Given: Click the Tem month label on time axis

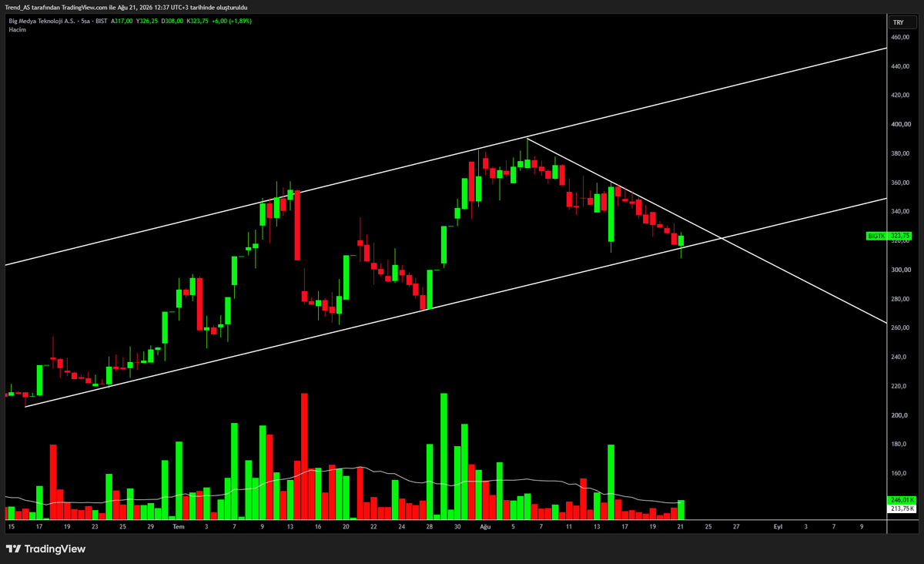Looking at the screenshot, I should [x=179, y=526].
